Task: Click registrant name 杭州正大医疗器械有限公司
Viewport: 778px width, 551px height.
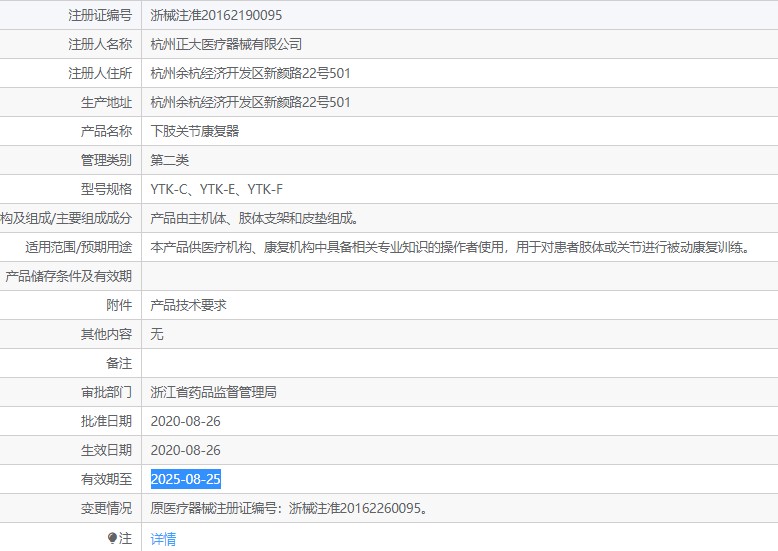Action: [x=226, y=44]
